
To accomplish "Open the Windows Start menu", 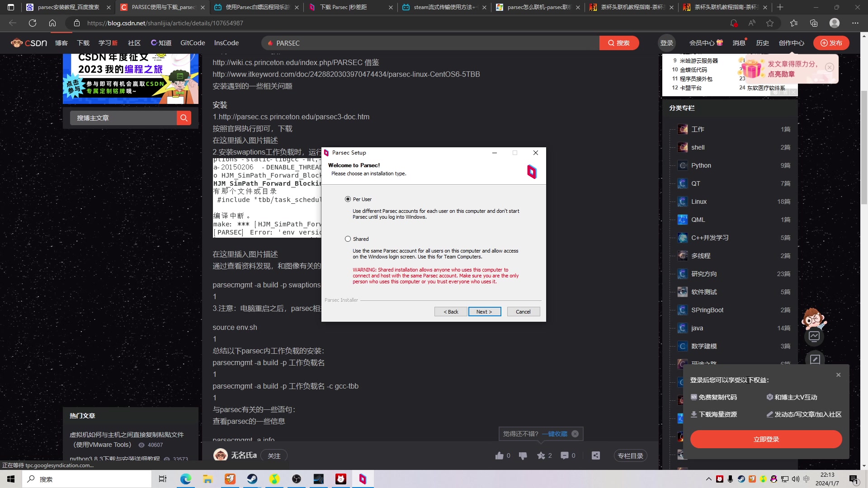I will pos(11,479).
